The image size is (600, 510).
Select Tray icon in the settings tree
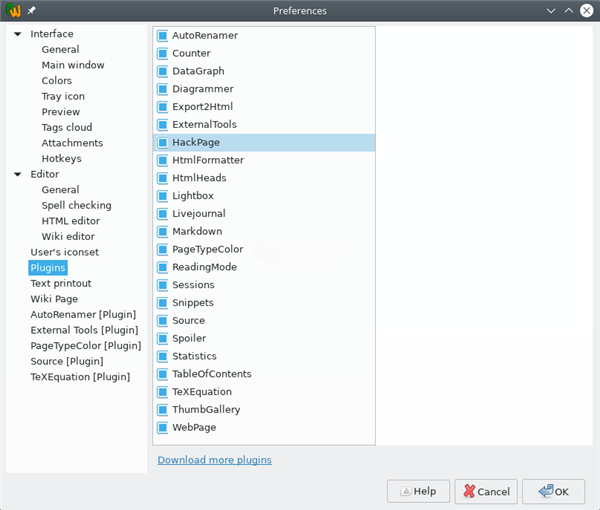pos(63,97)
